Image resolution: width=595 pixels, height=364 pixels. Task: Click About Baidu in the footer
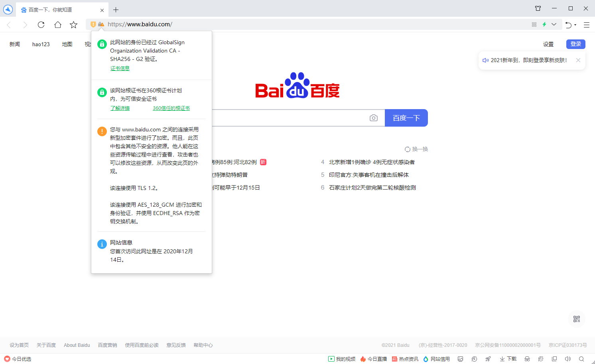click(77, 345)
